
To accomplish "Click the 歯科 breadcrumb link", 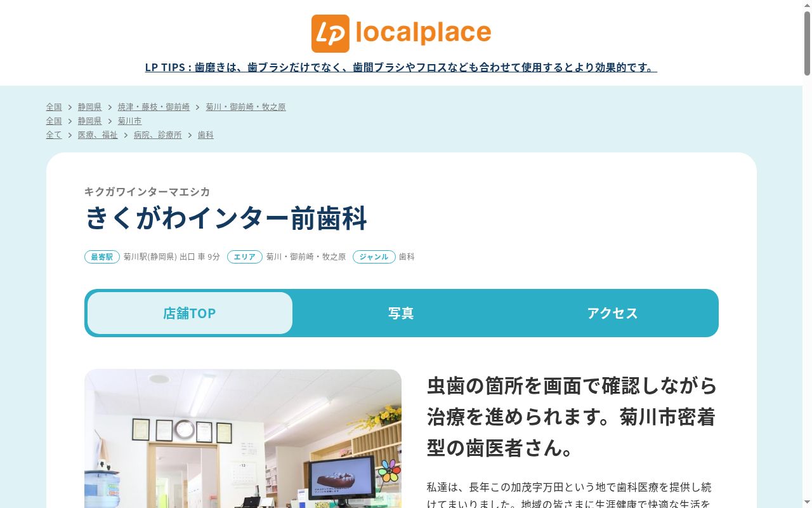I will coord(206,135).
